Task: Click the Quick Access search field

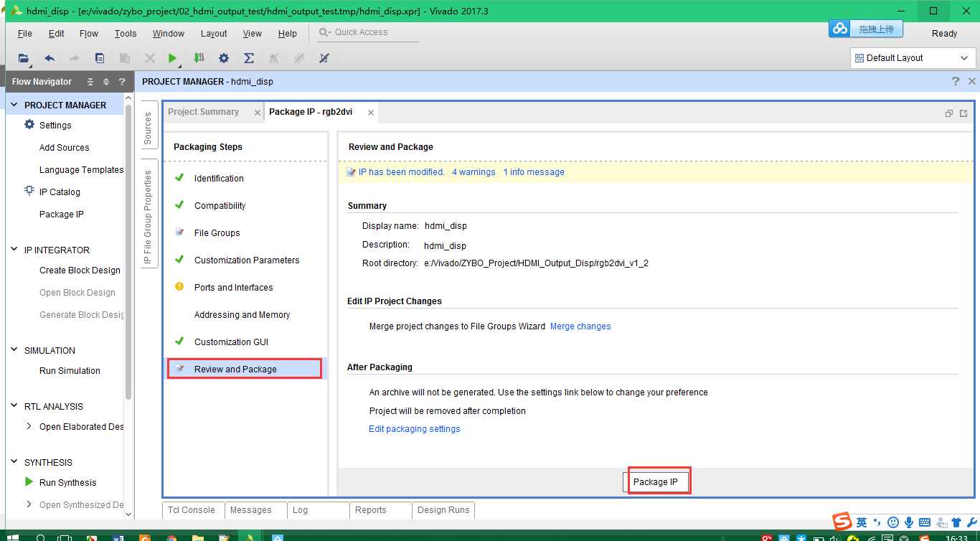Action: [369, 32]
